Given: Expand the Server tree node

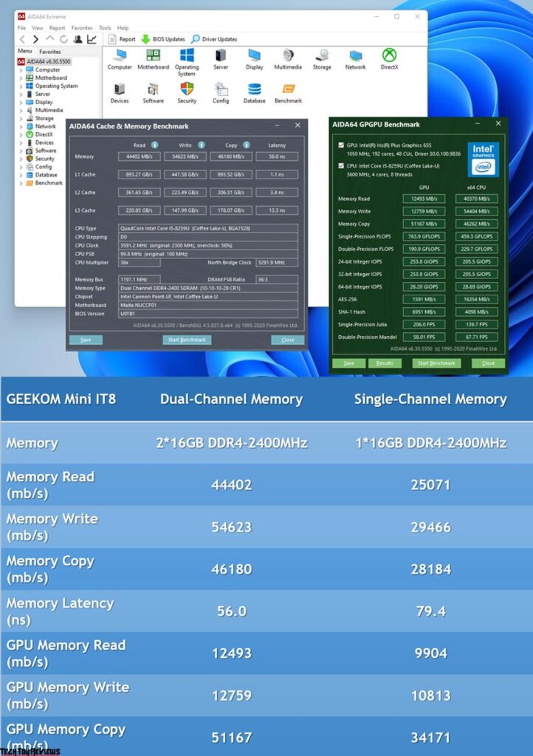Looking at the screenshot, I should click(x=21, y=94).
